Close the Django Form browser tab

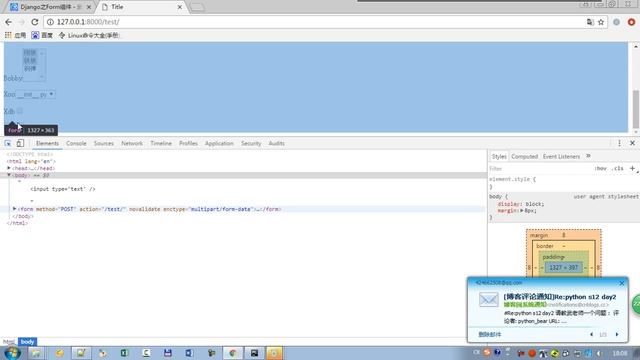(x=89, y=7)
